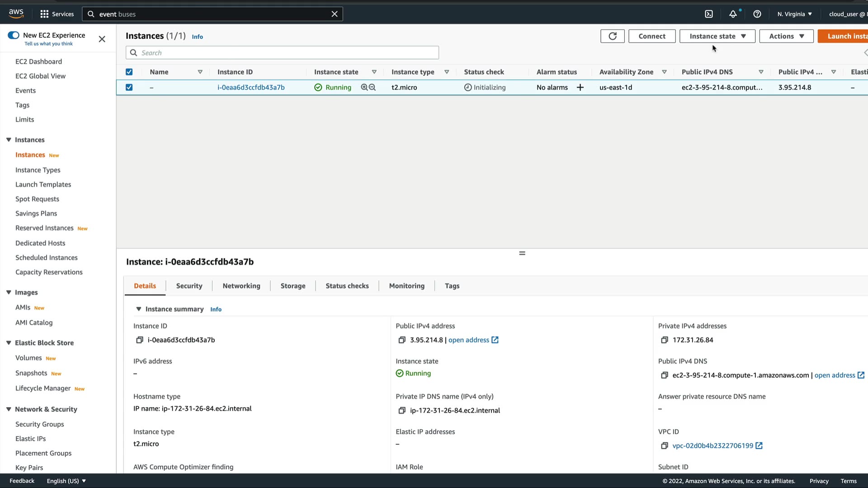Collapse the Instance summary section

tap(139, 309)
